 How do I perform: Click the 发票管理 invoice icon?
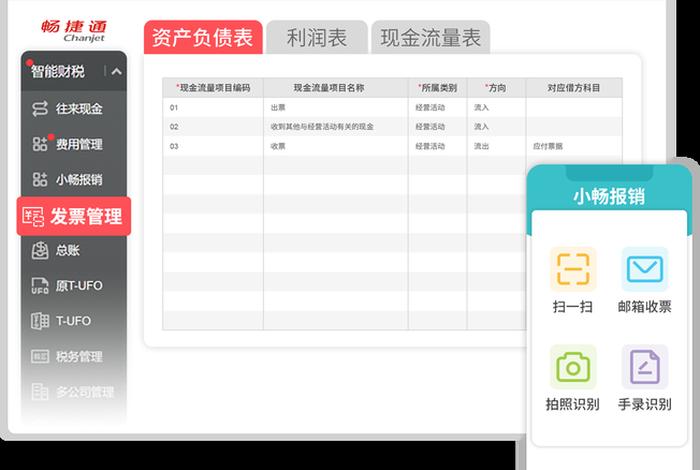[x=33, y=217]
